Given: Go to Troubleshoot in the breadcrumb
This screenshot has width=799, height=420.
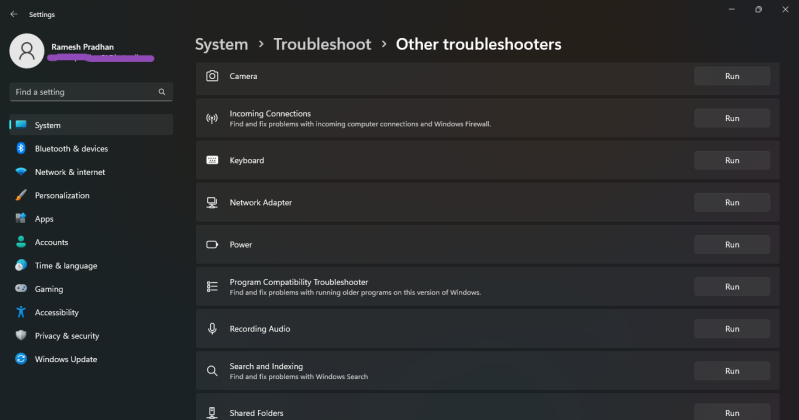Looking at the screenshot, I should click(322, 44).
